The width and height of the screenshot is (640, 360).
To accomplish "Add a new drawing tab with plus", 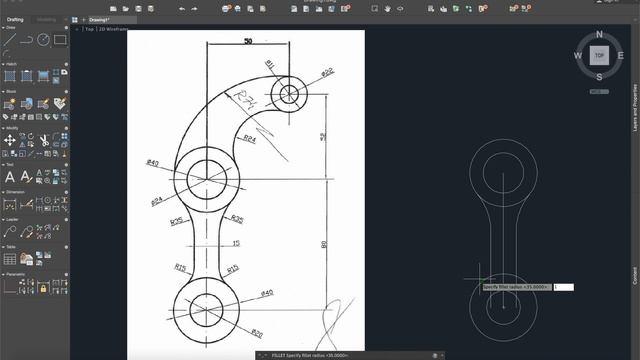I will pyautogui.click(x=84, y=20).
